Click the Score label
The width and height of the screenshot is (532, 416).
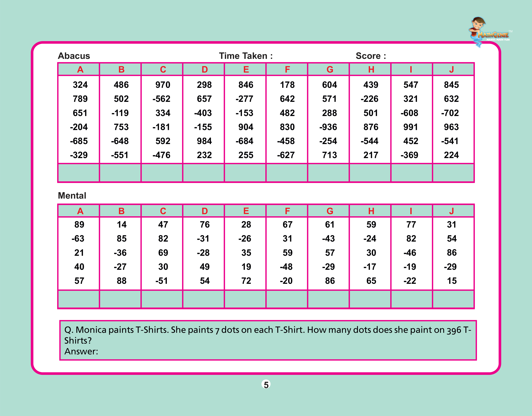(371, 56)
